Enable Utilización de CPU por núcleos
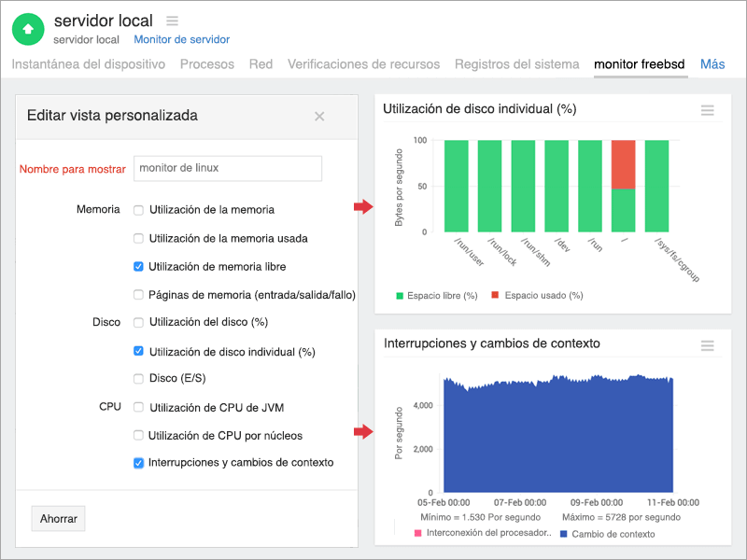This screenshot has width=747, height=560. point(138,436)
